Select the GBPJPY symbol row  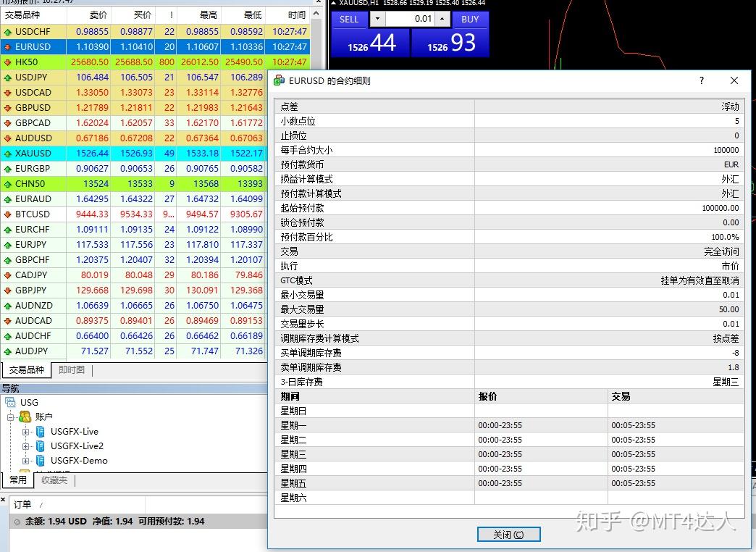tap(134, 290)
